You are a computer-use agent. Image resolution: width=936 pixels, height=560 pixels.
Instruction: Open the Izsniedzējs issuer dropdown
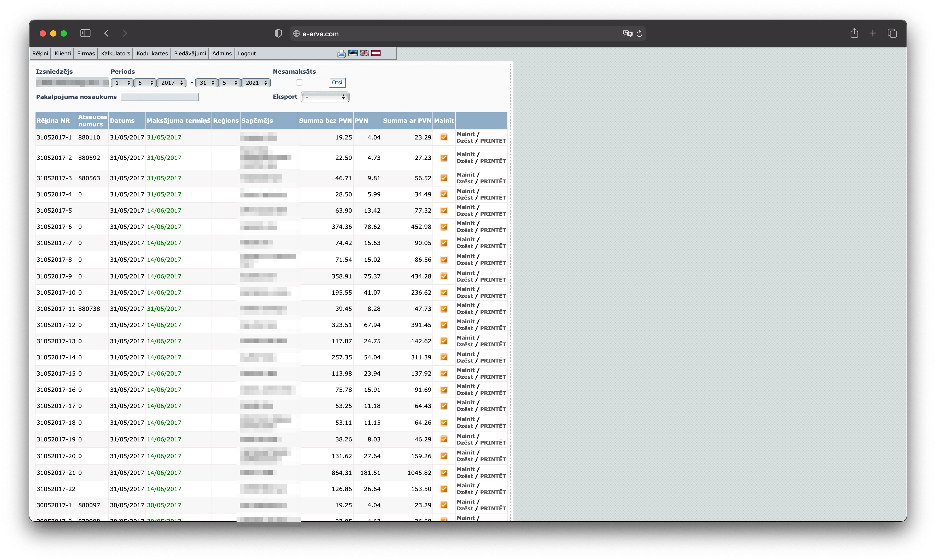click(72, 82)
